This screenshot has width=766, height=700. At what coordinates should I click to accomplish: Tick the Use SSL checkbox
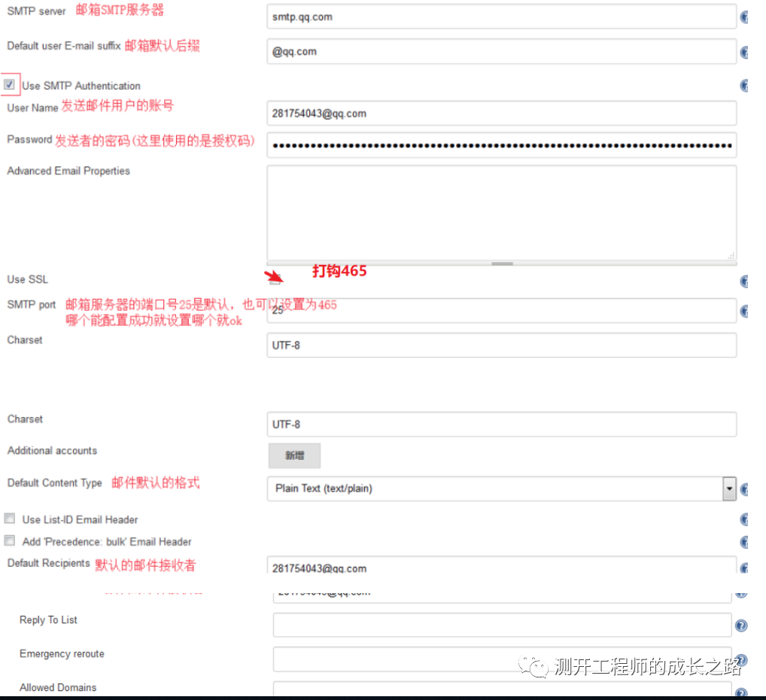point(275,279)
